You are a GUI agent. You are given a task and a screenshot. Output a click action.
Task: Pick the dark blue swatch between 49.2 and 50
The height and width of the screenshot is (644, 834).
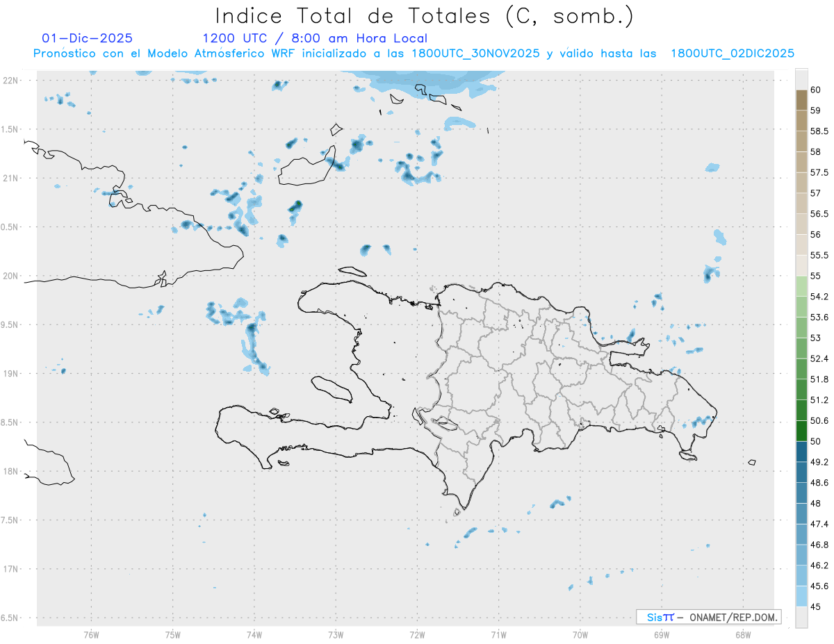(801, 452)
